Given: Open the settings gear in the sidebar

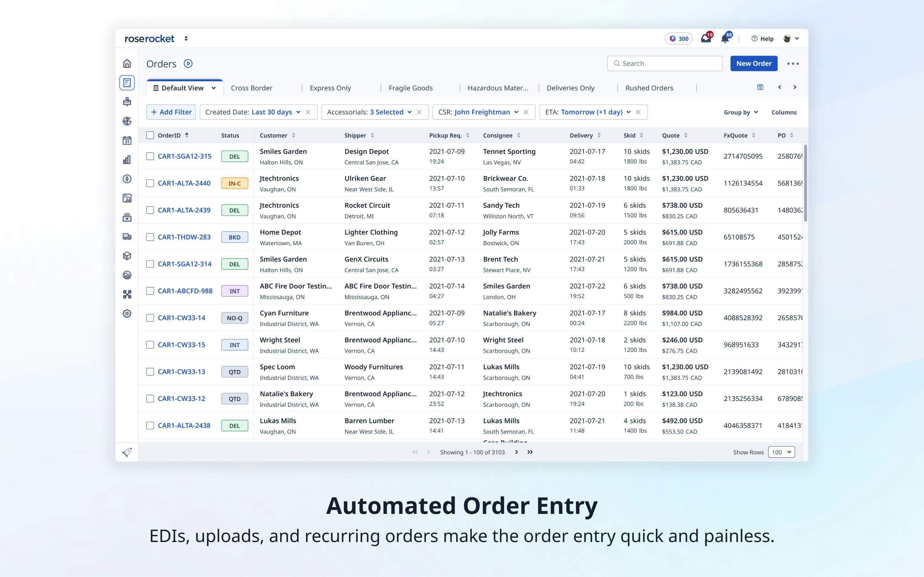Looking at the screenshot, I should tap(127, 313).
